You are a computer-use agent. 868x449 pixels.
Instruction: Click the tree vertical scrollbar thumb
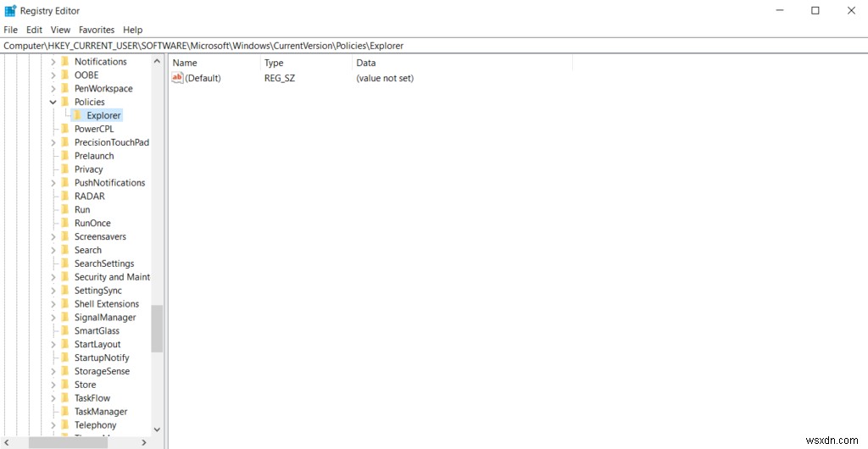157,329
